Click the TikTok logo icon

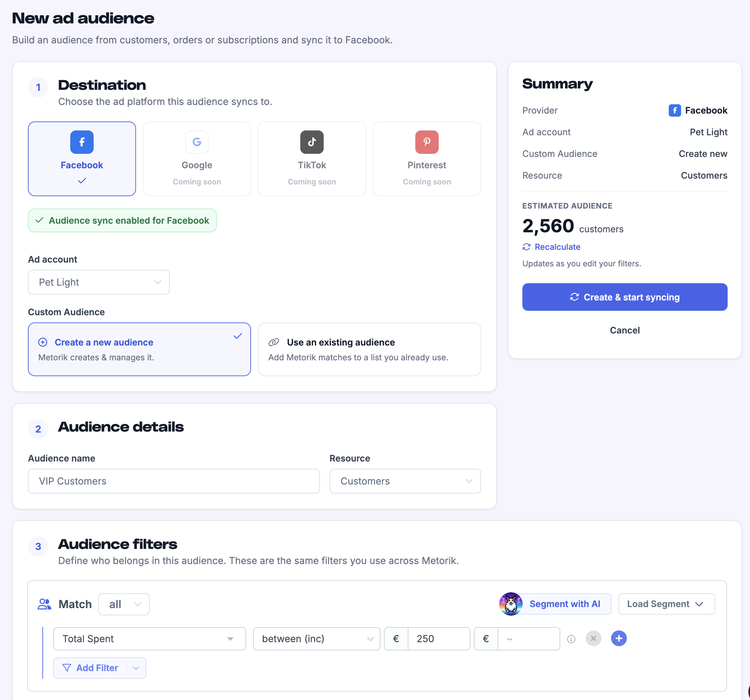(312, 142)
